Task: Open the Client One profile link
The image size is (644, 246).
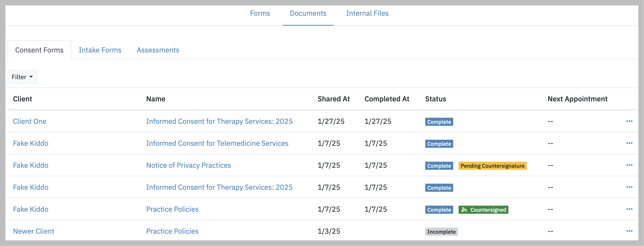Action: 30,122
